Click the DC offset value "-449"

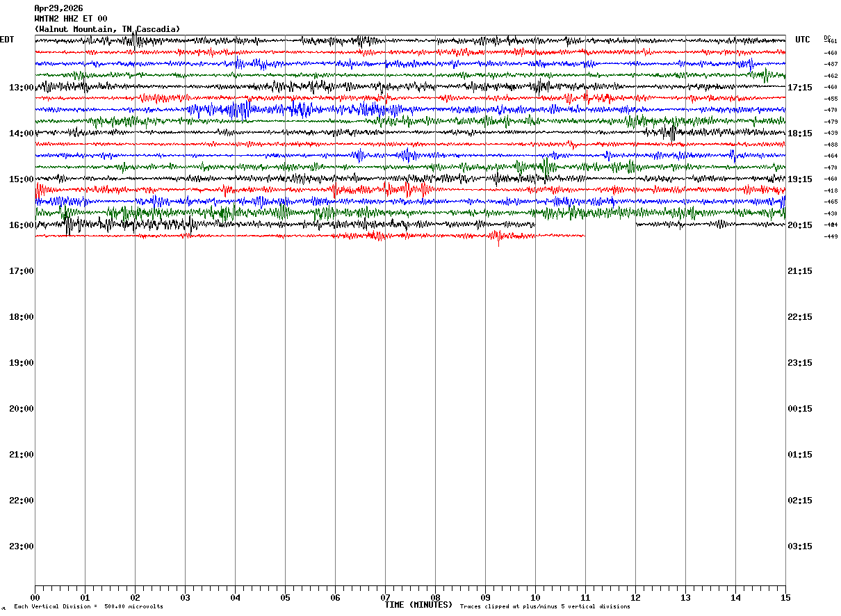coord(831,236)
